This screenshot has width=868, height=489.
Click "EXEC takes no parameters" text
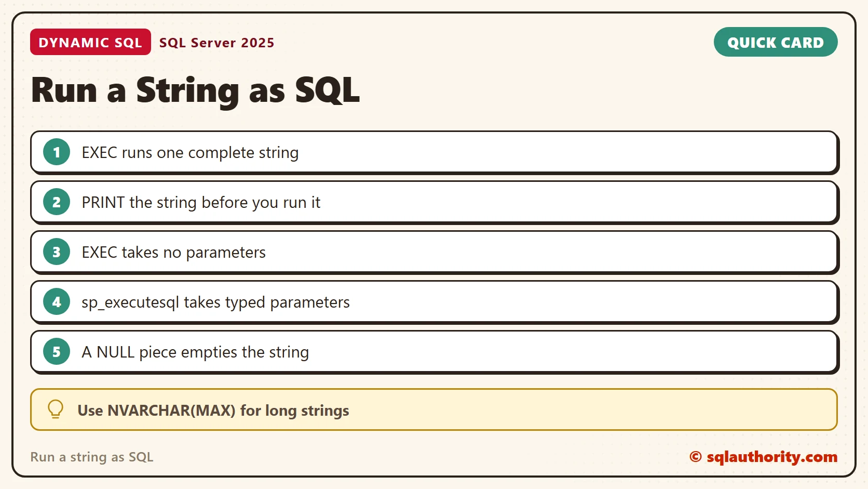173,253
